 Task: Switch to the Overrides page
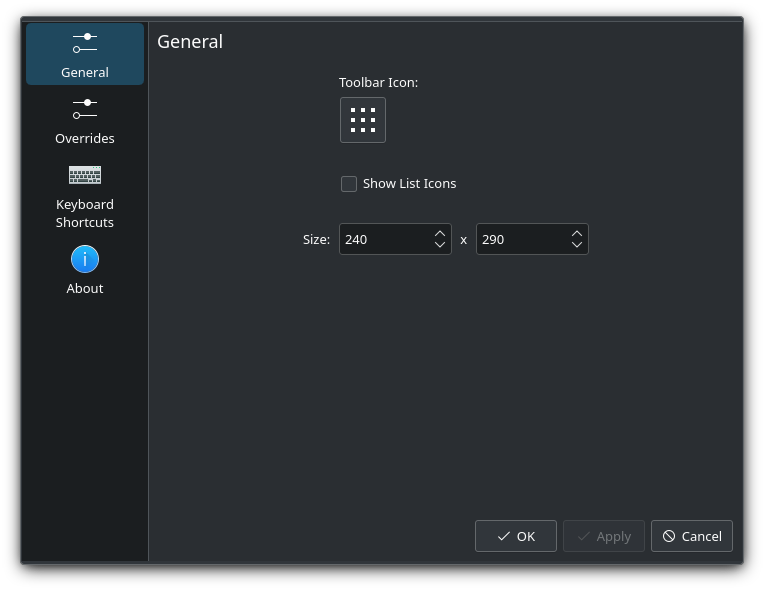[x=85, y=121]
